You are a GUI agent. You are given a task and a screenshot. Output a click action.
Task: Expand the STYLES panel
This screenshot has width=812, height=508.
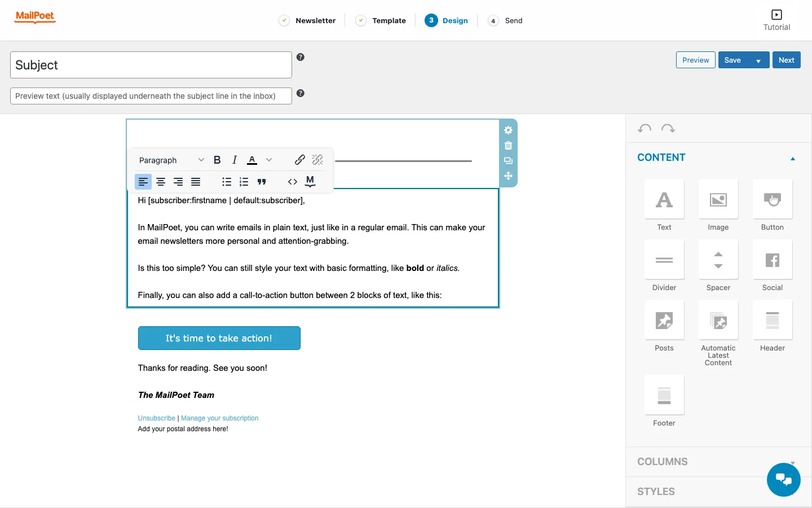point(718,492)
